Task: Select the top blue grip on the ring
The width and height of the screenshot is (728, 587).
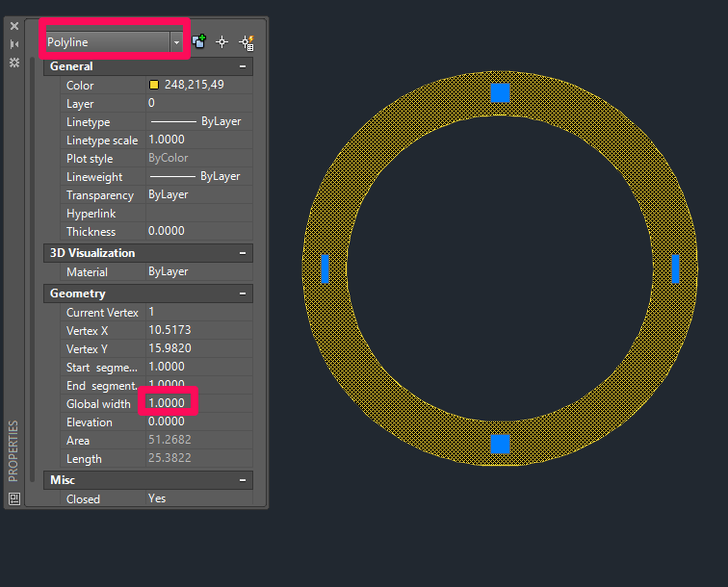Action: (500, 92)
